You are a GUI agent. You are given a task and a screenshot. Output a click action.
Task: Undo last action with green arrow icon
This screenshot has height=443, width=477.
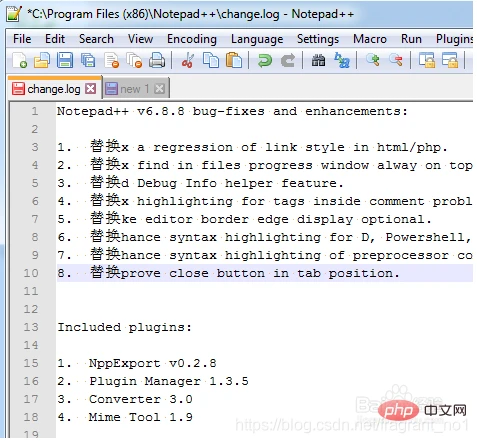(265, 60)
